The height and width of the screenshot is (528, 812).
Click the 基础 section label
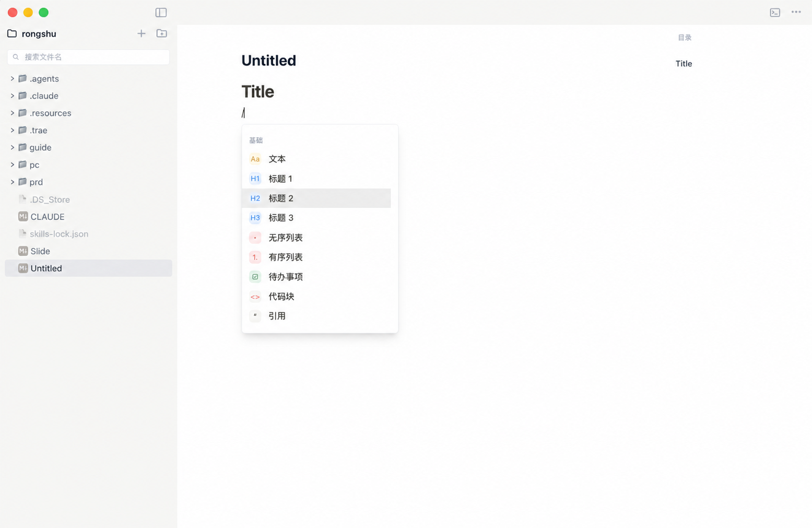[x=256, y=140]
